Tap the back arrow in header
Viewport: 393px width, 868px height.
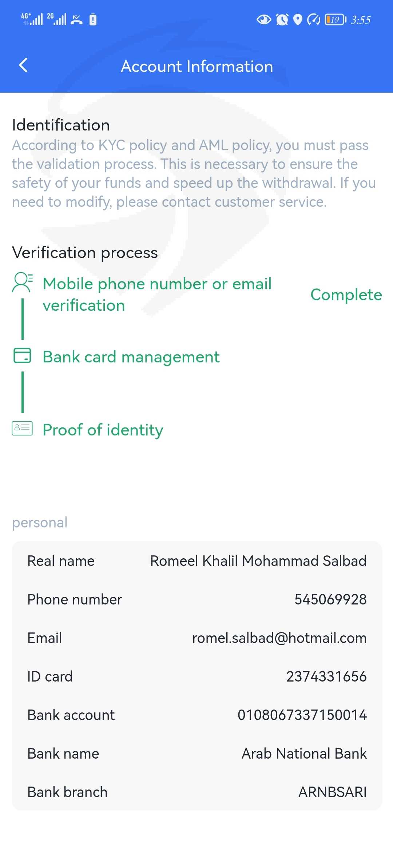pos(23,65)
